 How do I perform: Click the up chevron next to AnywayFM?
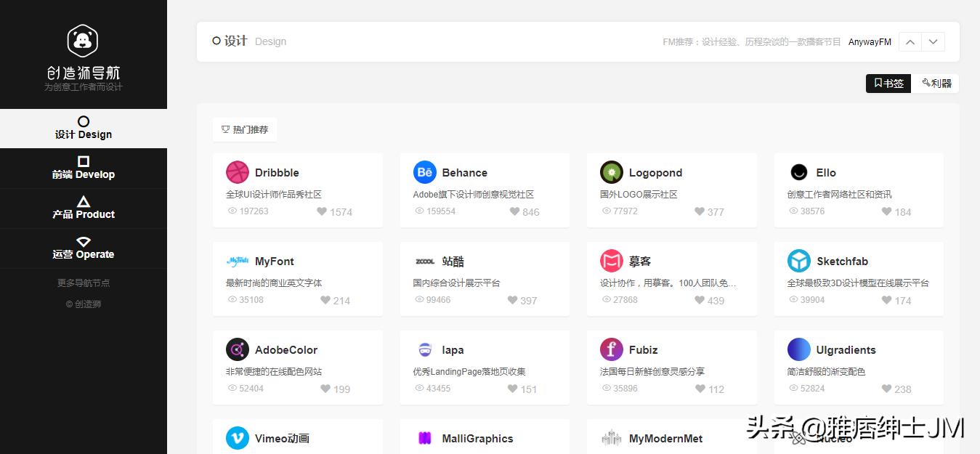910,41
